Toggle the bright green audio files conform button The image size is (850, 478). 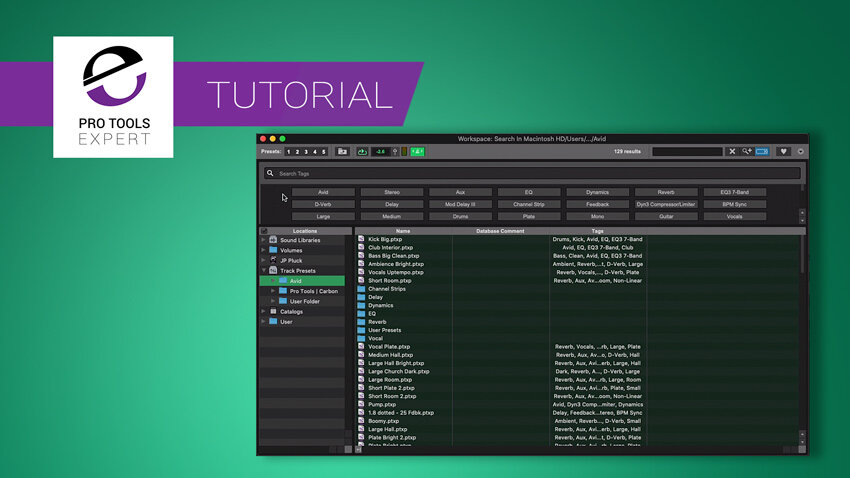coord(417,152)
